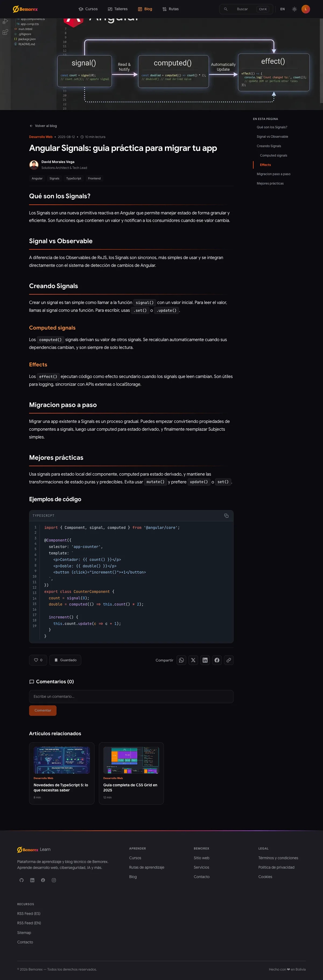Jump to Effects in page contents
This screenshot has width=323, height=980.
click(265, 165)
